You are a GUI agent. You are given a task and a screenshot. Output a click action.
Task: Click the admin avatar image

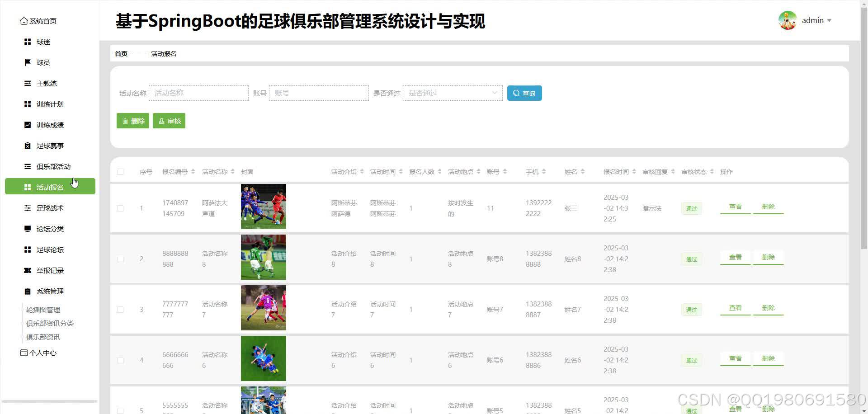788,20
